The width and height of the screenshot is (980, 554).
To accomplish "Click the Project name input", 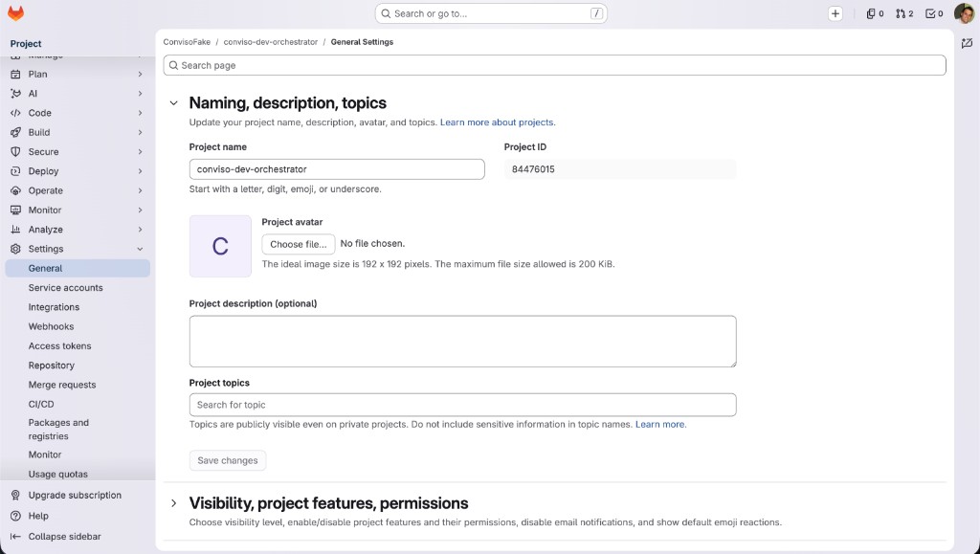I will point(337,169).
